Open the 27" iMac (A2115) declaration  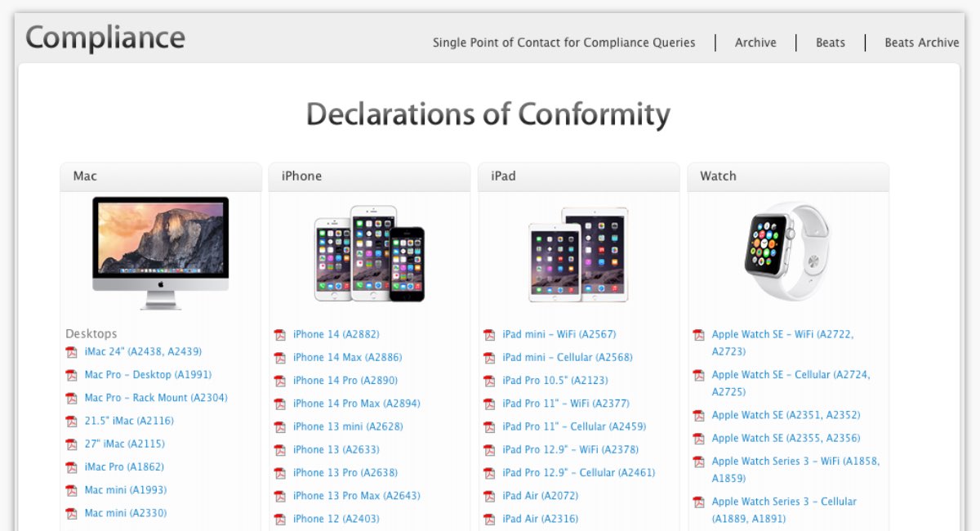pyautogui.click(x=124, y=444)
